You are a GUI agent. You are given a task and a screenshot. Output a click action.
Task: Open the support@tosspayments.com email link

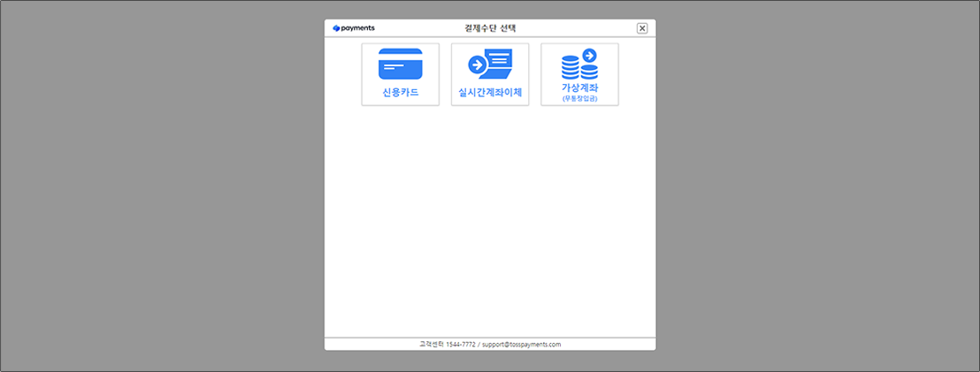(x=522, y=345)
